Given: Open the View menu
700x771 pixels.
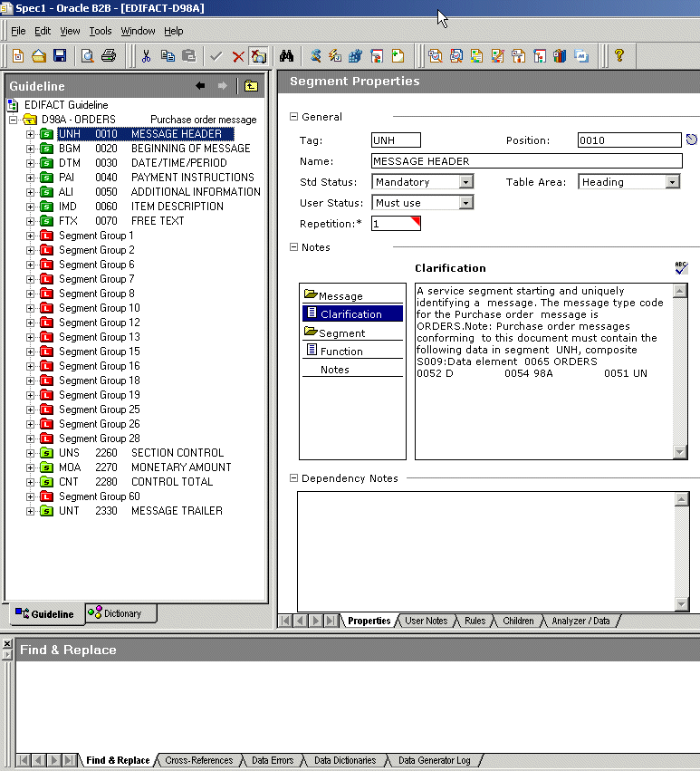Looking at the screenshot, I should tap(70, 31).
